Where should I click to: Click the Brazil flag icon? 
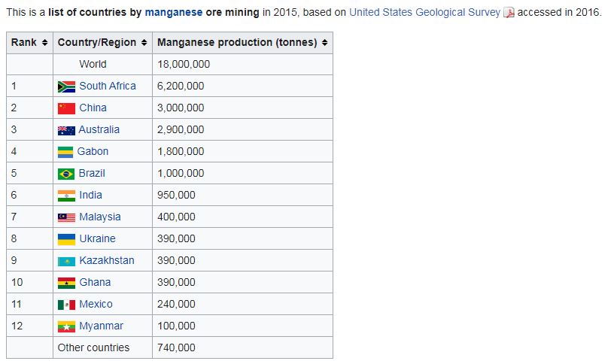(65, 174)
